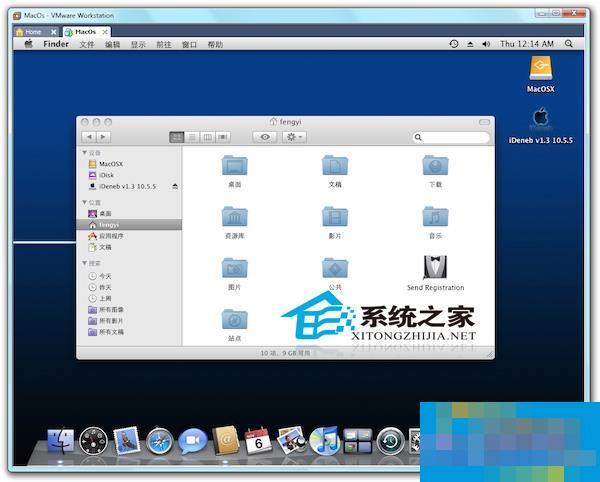Open the 图片 pictures folder
This screenshot has width=600, height=482.
(235, 268)
